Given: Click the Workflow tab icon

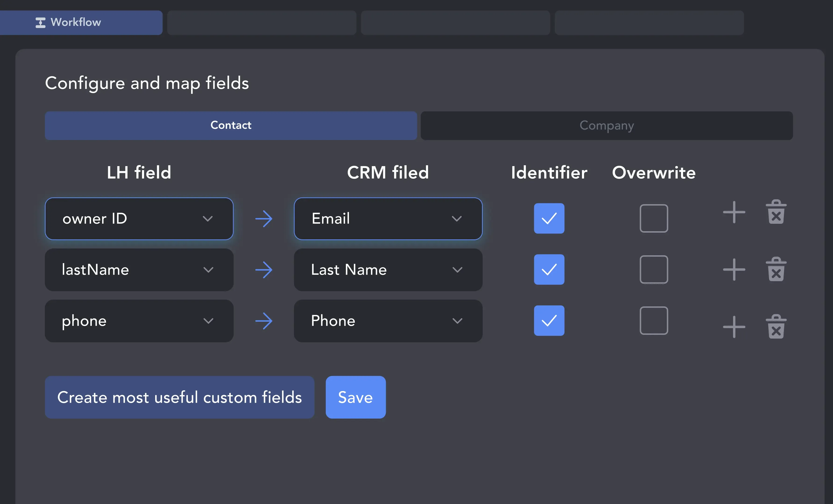Looking at the screenshot, I should (41, 23).
